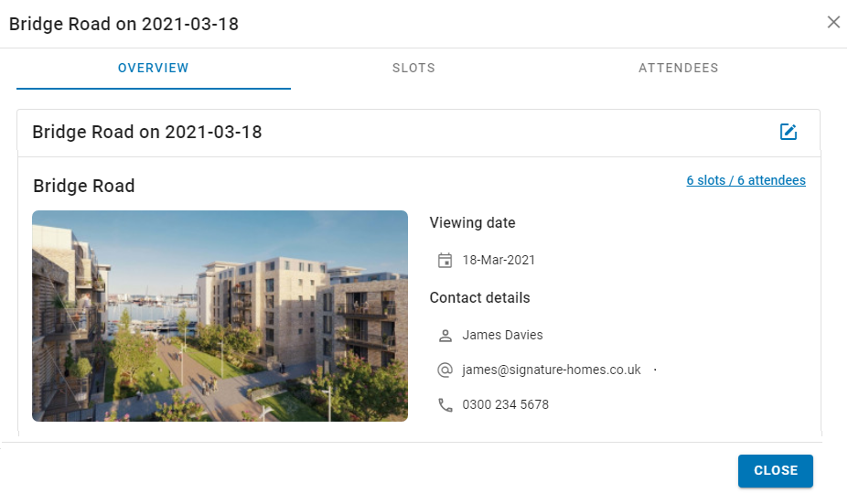Open the 6 slots / 6 attendees link
This screenshot has height=504, width=848.
746,180
